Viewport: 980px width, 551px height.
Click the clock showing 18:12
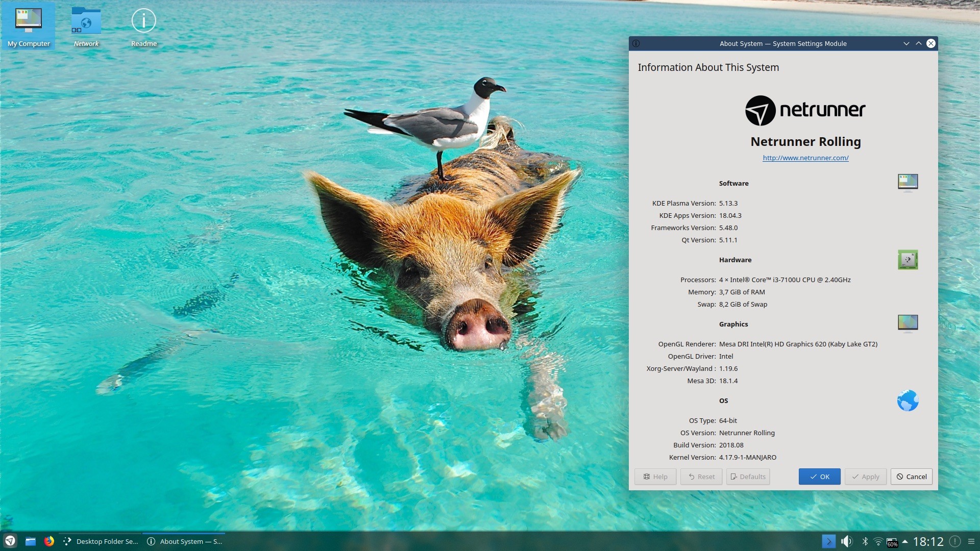point(928,541)
